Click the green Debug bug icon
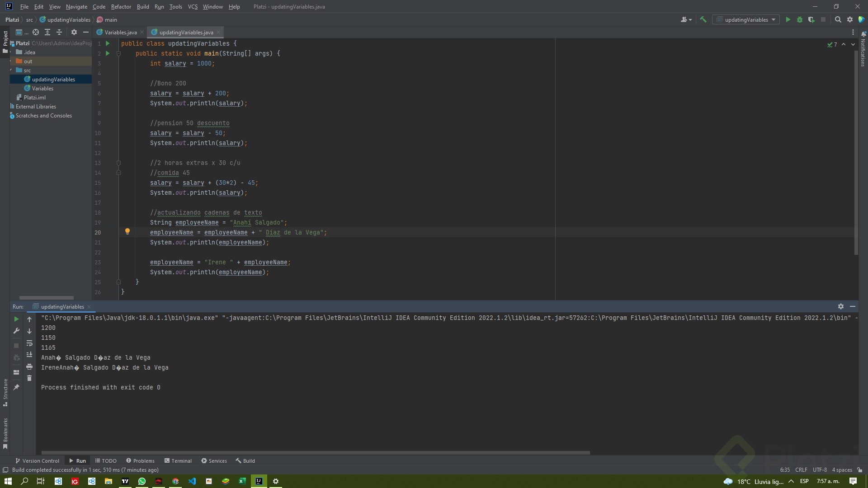This screenshot has height=488, width=868. coord(800,19)
